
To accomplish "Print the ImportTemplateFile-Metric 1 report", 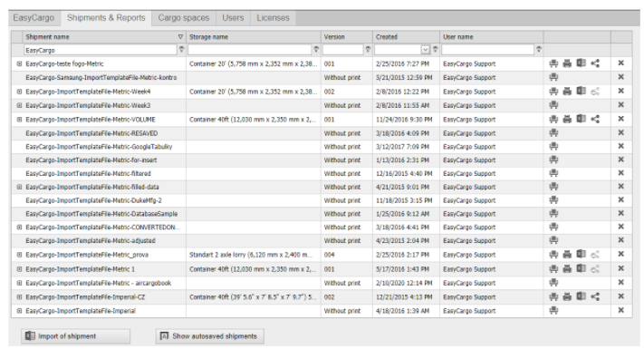I will pyautogui.click(x=567, y=269).
